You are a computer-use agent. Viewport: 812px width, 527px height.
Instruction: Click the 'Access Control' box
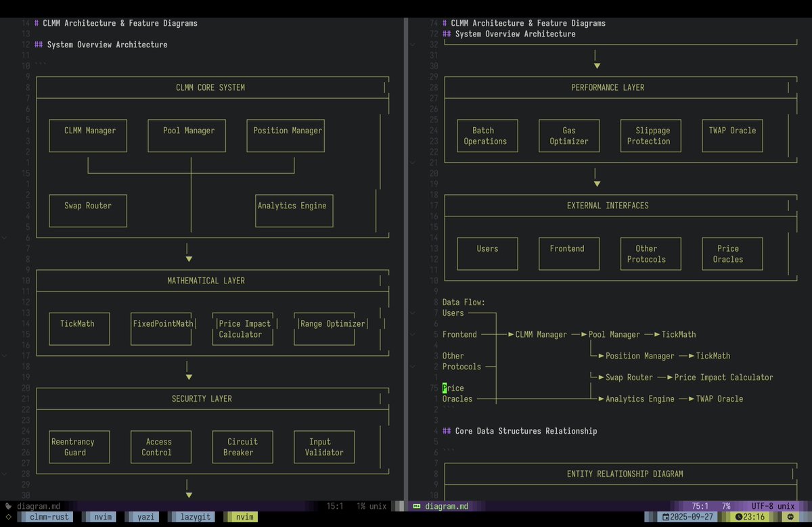(x=161, y=446)
